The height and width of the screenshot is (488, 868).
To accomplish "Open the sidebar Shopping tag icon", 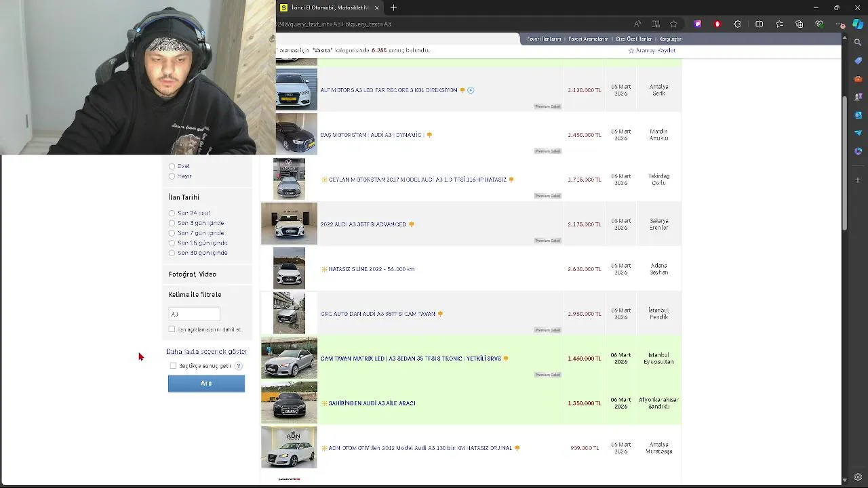I will click(x=858, y=60).
